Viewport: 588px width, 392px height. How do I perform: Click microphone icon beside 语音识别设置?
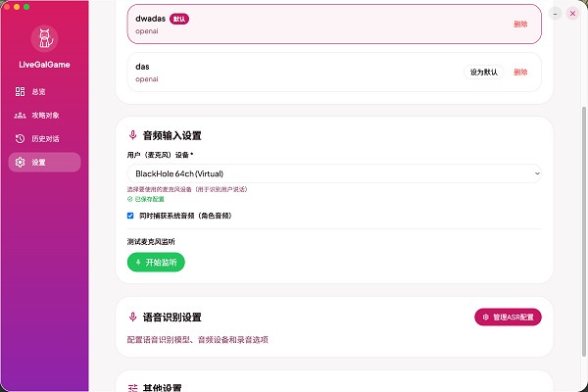[x=133, y=318]
